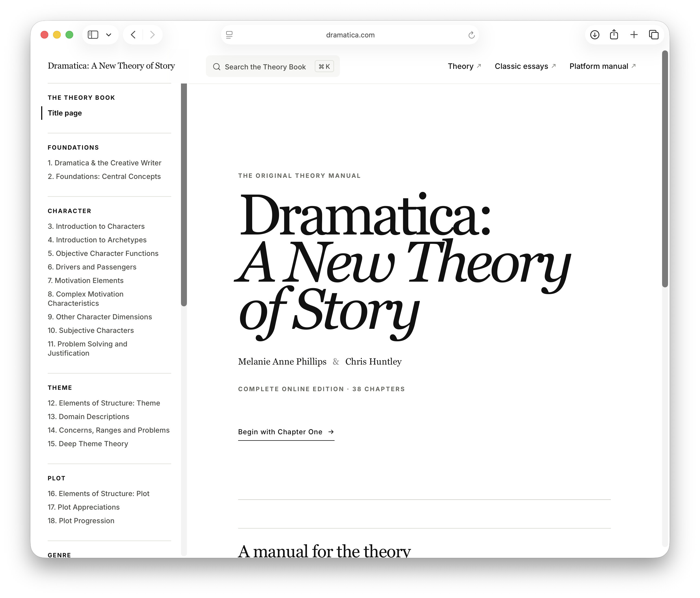
Task: Toggle the Safari sidebar icon
Action: pyautogui.click(x=93, y=35)
